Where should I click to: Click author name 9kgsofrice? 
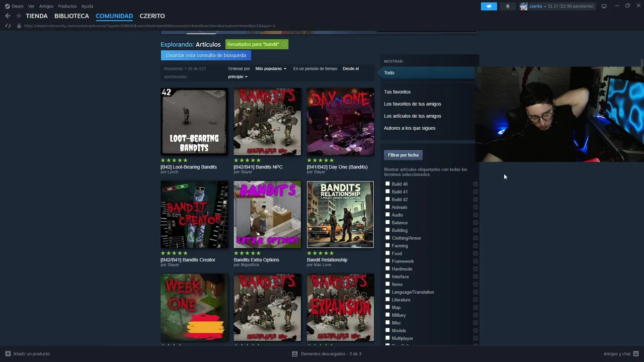coord(249,265)
